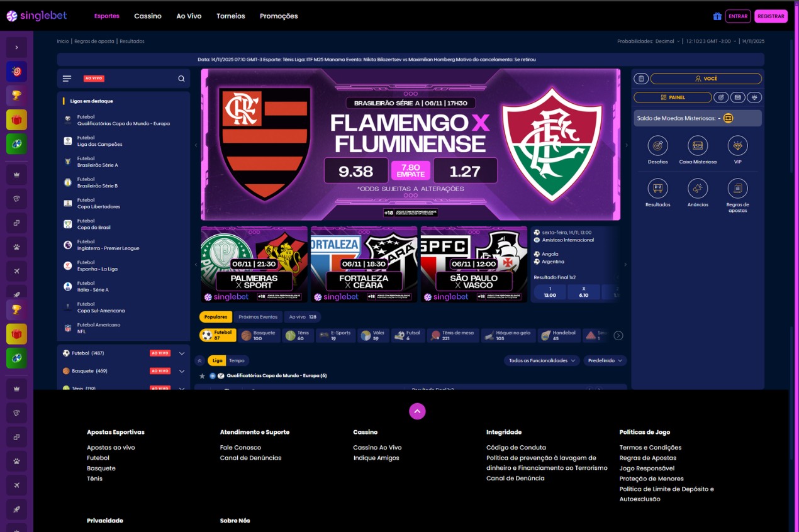799x532 pixels.
Task: Open the Jogo Responsável footer link
Action: pos(646,468)
